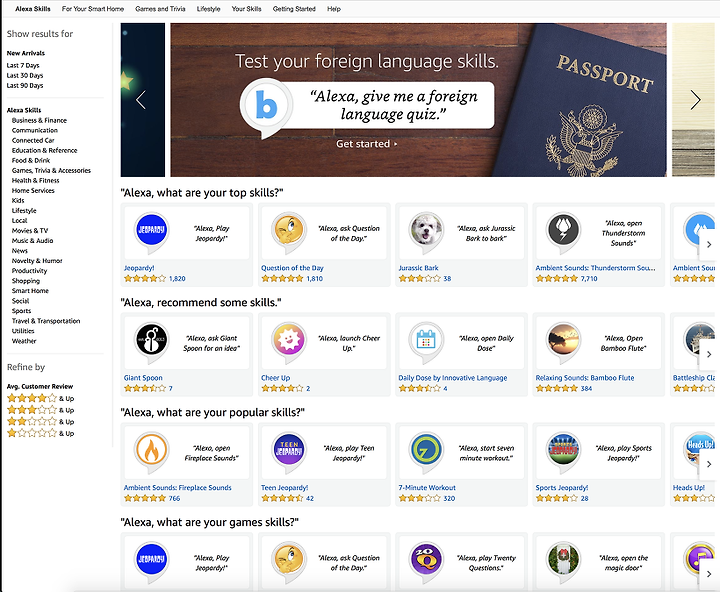Click the passport foreign language banner image
The width and height of the screenshot is (720, 592).
(x=418, y=100)
